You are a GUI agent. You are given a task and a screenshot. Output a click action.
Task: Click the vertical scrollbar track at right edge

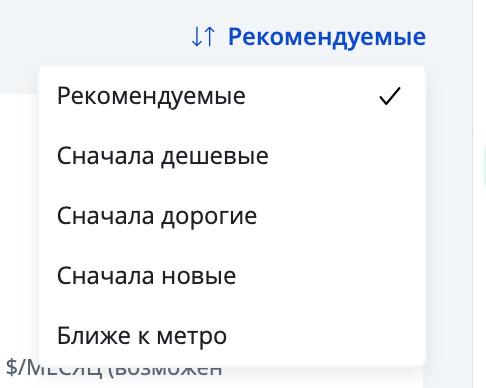pos(479,194)
